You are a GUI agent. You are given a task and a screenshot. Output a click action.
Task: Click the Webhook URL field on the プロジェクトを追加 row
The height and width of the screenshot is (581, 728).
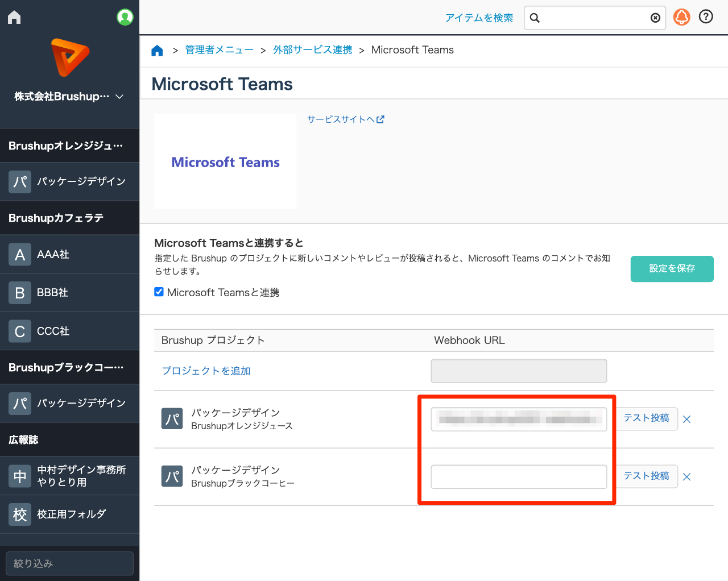coord(519,371)
